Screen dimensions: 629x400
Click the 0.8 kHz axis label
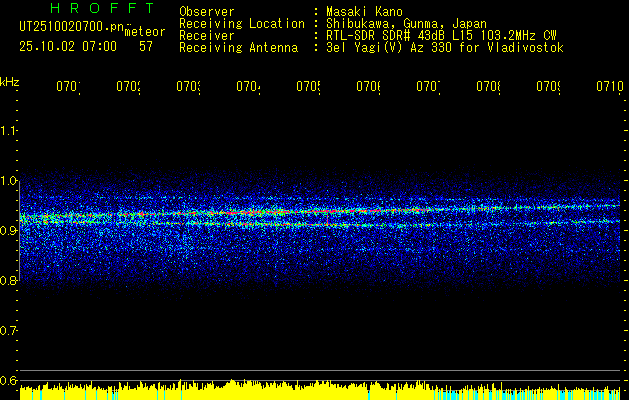(9, 280)
